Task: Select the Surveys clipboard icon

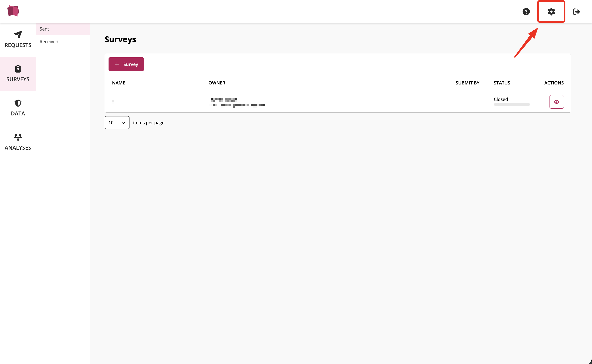Action: [x=18, y=69]
